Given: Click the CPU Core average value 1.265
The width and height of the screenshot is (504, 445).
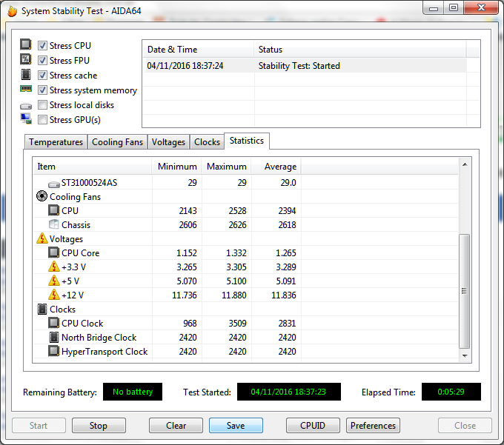Looking at the screenshot, I should [286, 253].
